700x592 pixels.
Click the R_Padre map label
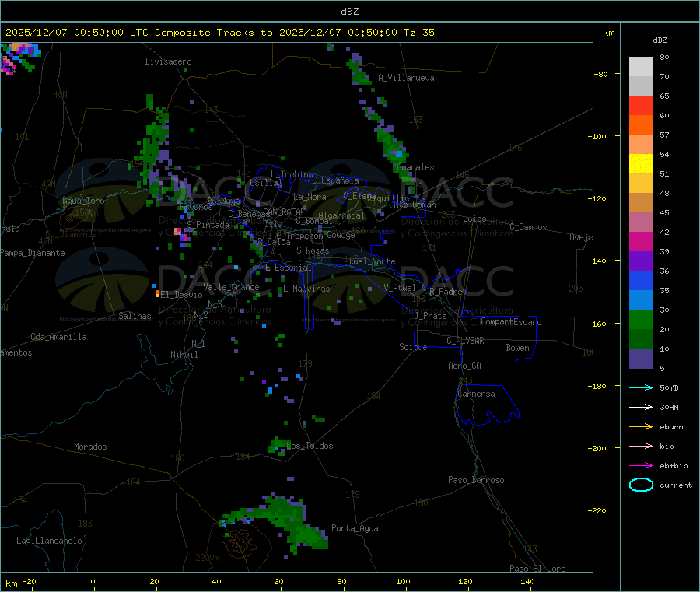(446, 292)
